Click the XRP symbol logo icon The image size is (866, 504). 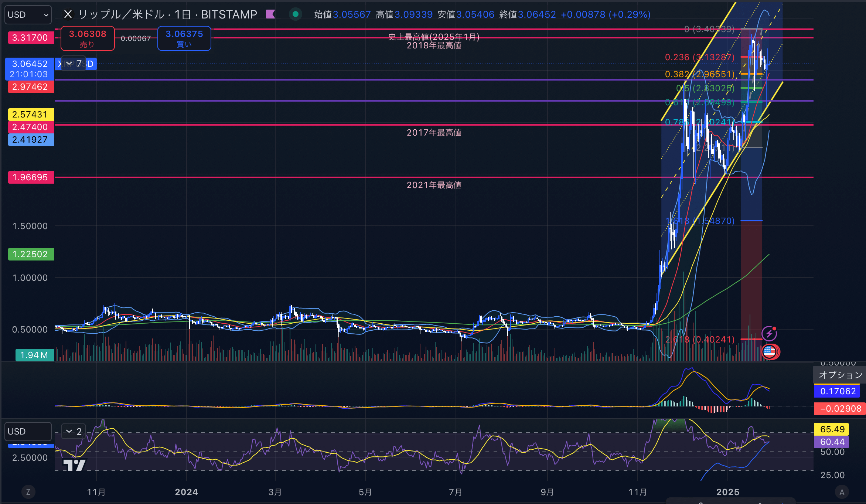(68, 14)
